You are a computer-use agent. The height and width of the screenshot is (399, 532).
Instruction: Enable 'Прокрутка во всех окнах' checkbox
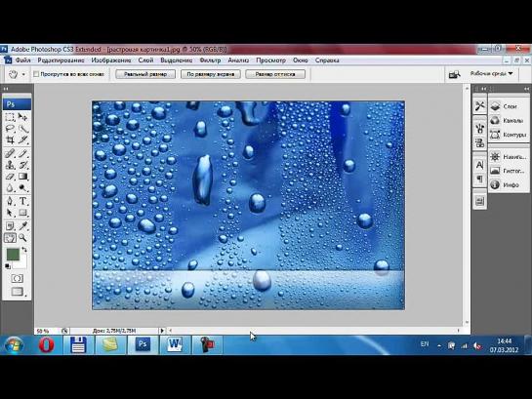[x=36, y=74]
